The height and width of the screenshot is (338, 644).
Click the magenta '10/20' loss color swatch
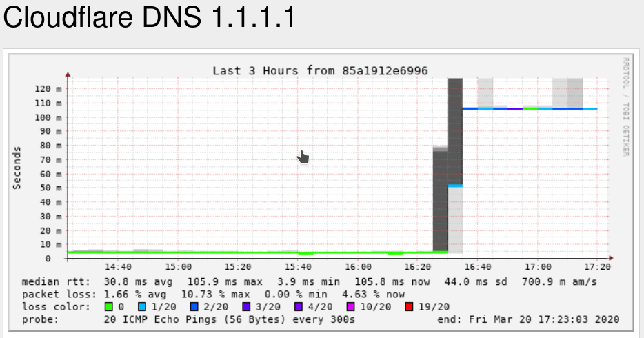(351, 307)
